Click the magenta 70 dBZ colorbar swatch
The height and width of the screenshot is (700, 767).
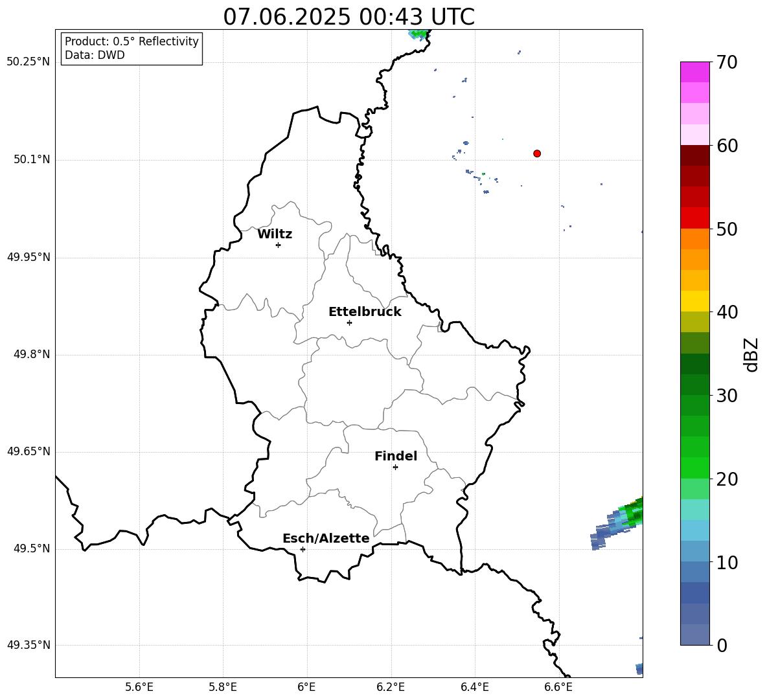pos(694,72)
